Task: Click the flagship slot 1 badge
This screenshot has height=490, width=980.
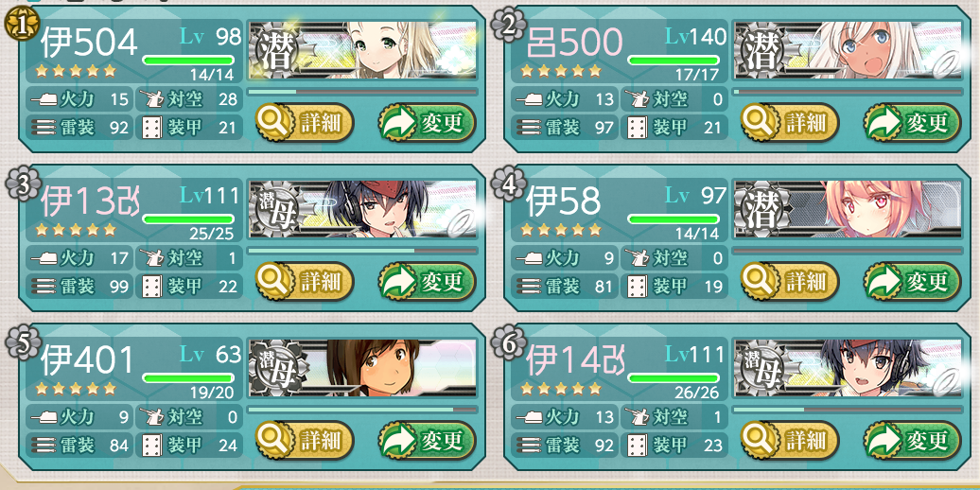Action: click(22, 25)
